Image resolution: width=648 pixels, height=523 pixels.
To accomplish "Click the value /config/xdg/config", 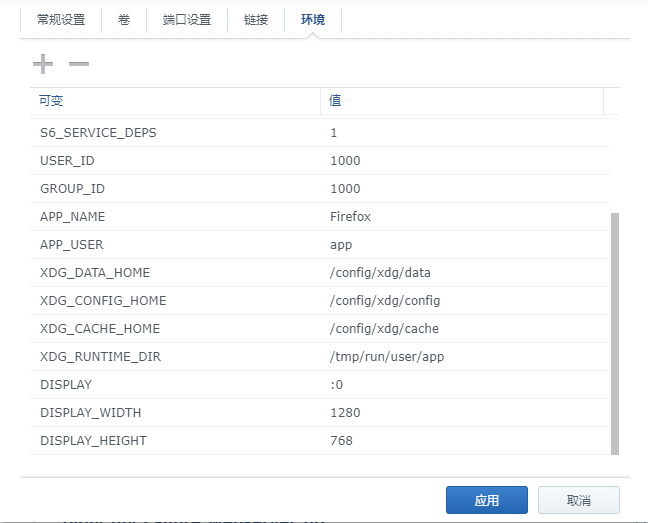I will 385,301.
